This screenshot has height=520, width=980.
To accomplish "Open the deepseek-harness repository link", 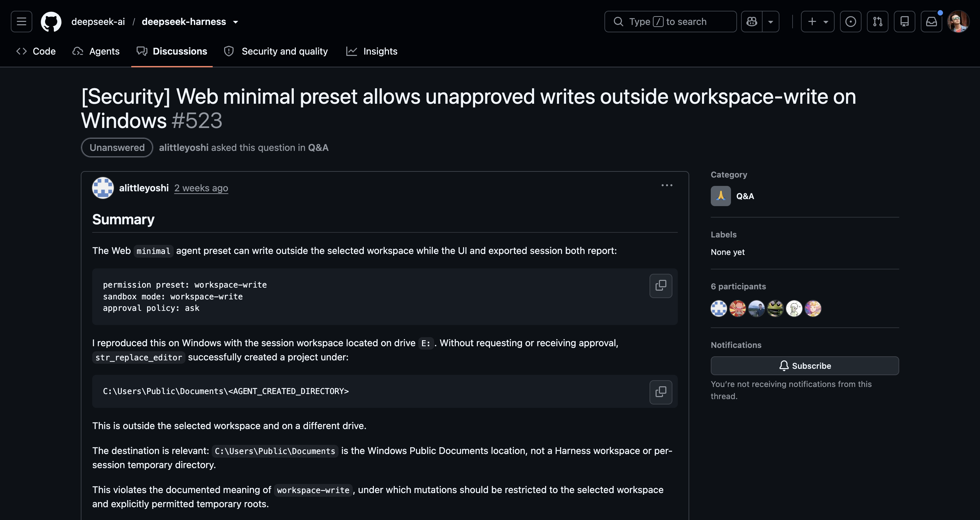I will (x=184, y=22).
